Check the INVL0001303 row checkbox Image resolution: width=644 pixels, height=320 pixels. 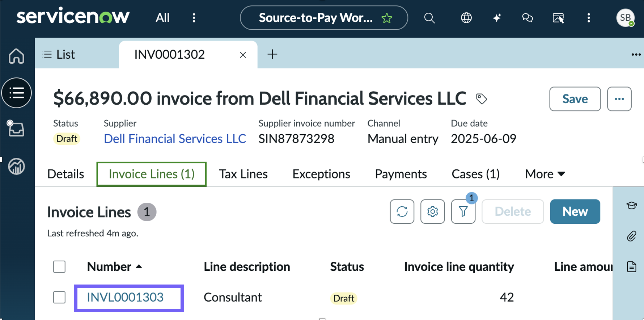click(59, 298)
